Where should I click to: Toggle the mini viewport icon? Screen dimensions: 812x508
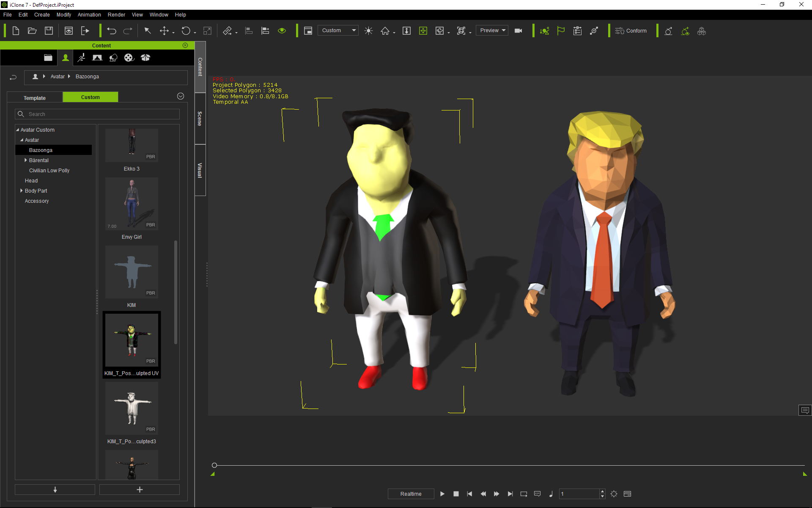pos(308,31)
